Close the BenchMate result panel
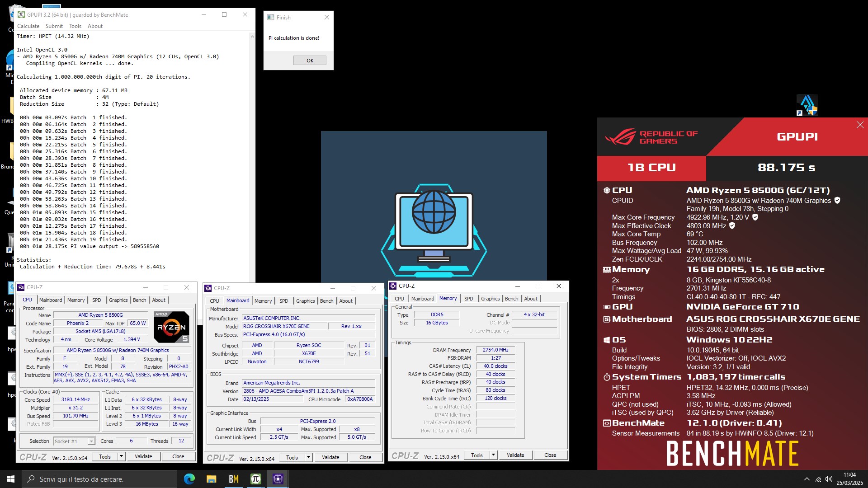868x488 pixels. click(x=860, y=125)
